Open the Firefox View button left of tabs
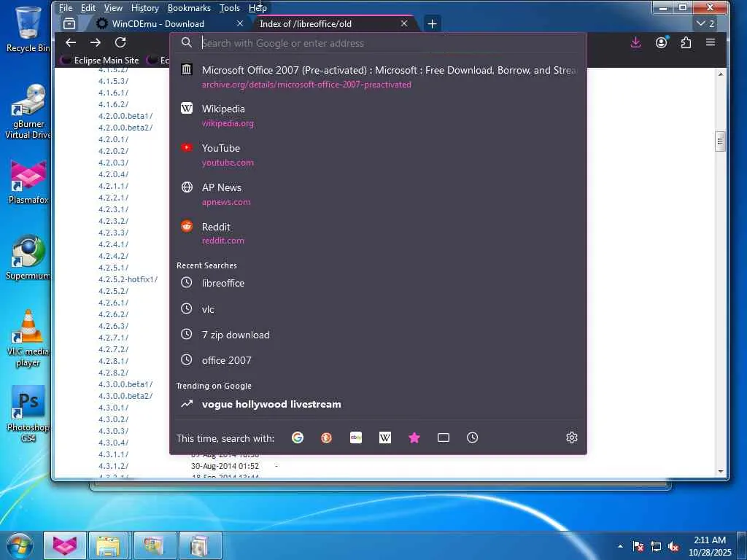747x560 pixels. 69,23
